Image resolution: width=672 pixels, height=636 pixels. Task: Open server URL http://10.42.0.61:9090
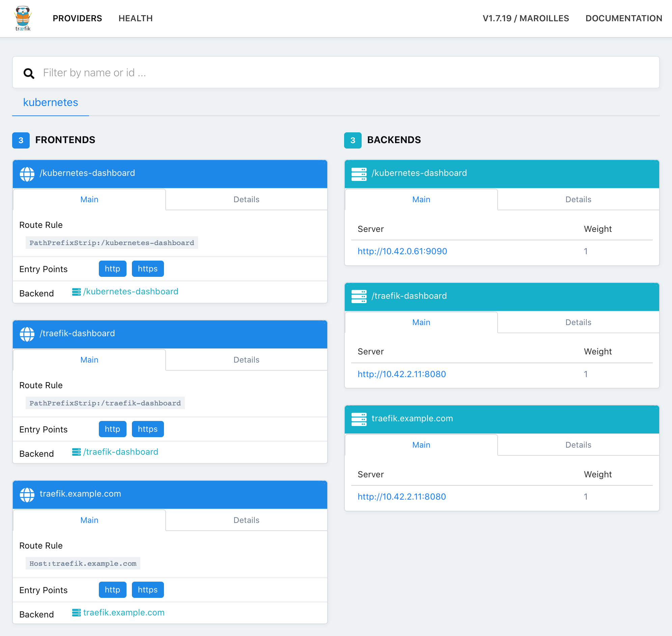[x=402, y=251]
